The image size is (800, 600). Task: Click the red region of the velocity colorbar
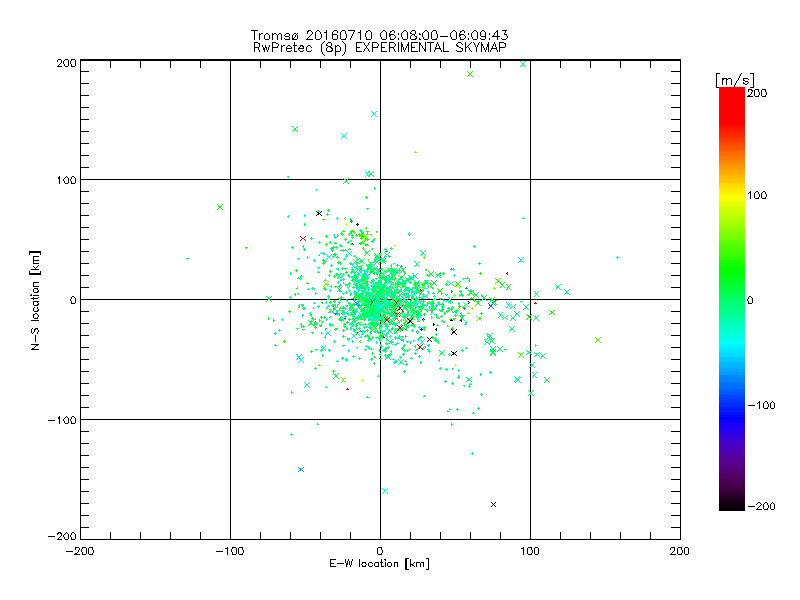(x=732, y=105)
